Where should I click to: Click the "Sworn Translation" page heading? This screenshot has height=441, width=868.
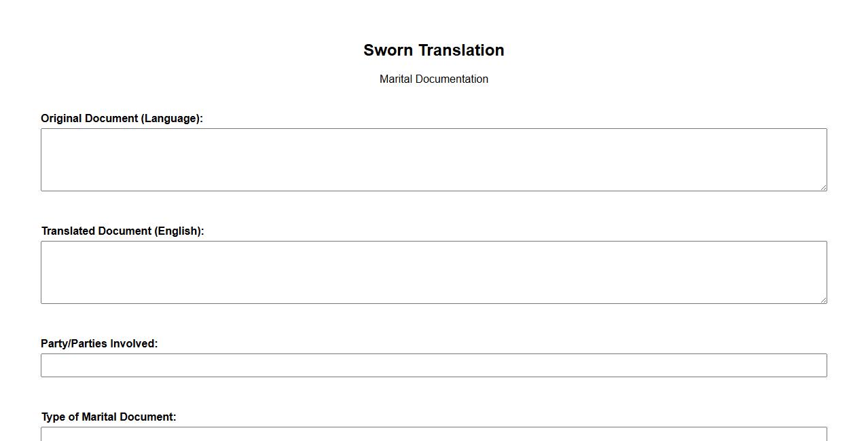[x=433, y=50]
